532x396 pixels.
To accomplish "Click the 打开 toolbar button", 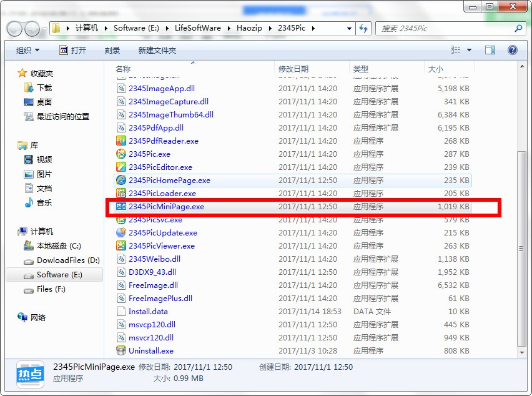I will [73, 51].
